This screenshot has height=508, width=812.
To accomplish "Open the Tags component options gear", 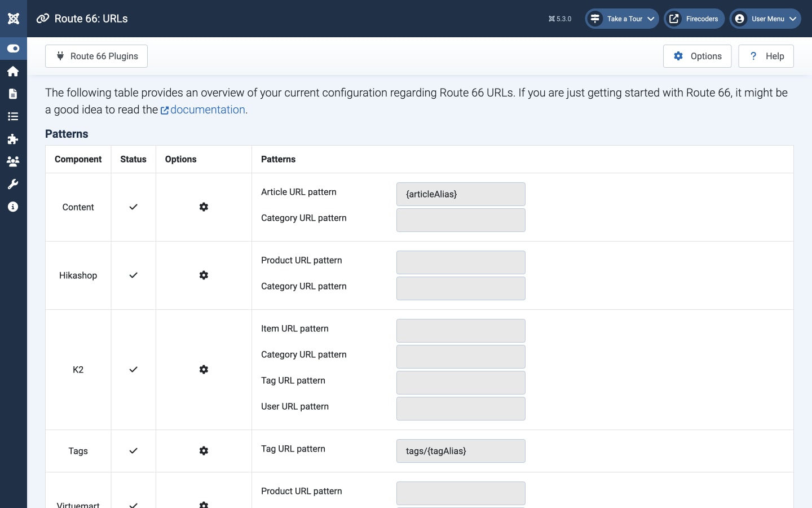I will click(204, 451).
